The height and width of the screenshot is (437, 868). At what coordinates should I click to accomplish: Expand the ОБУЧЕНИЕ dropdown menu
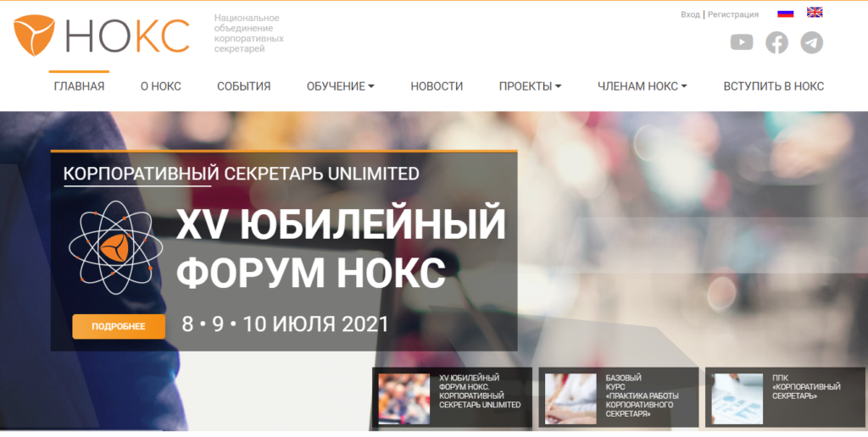tap(341, 86)
